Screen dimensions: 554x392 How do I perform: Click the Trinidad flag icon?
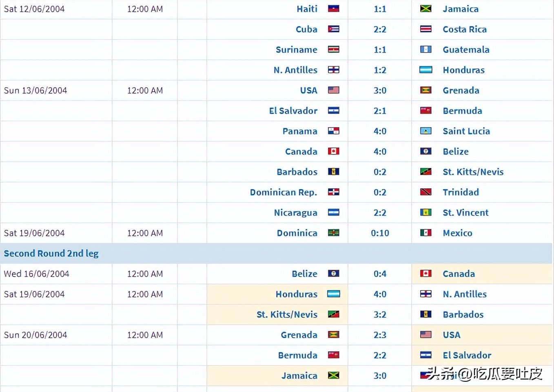pos(425,192)
